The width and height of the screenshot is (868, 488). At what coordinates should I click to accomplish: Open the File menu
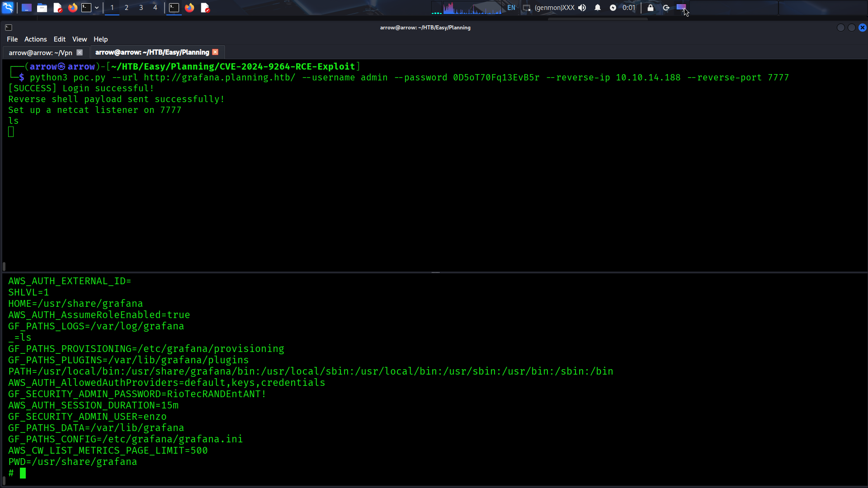[x=12, y=39]
